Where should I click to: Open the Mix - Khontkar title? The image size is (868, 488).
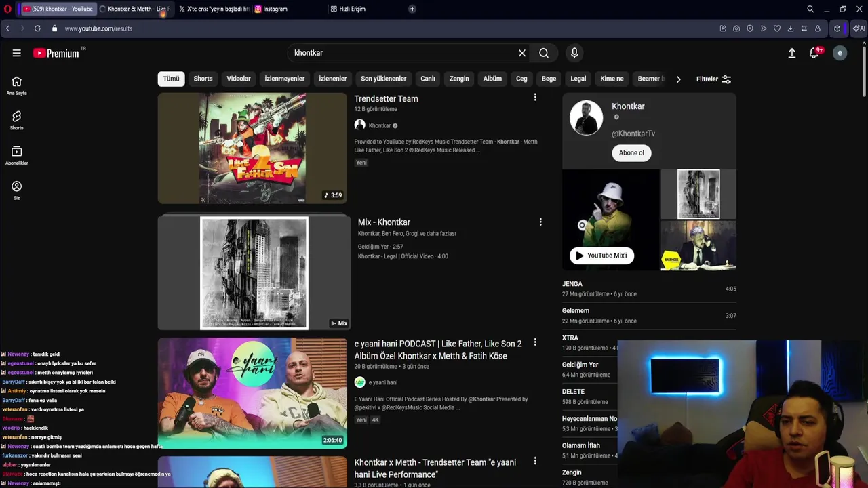pos(384,222)
